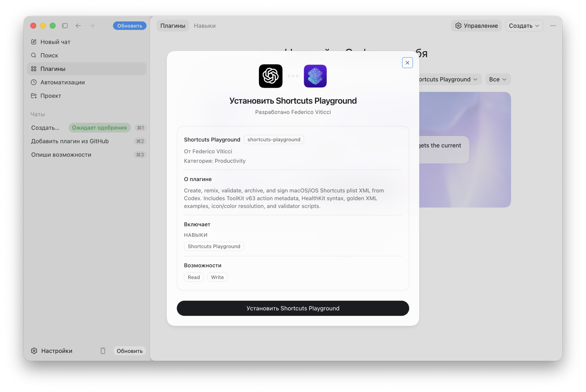Click the Shortcuts Playground skill chip
Screen dimensions: 586x392
(214, 246)
